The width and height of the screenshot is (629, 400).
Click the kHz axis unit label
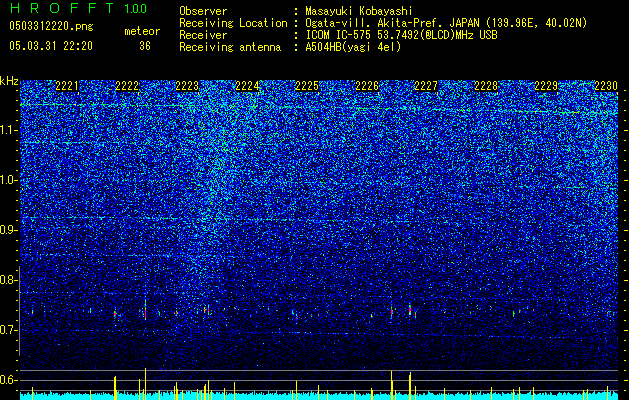(9, 81)
